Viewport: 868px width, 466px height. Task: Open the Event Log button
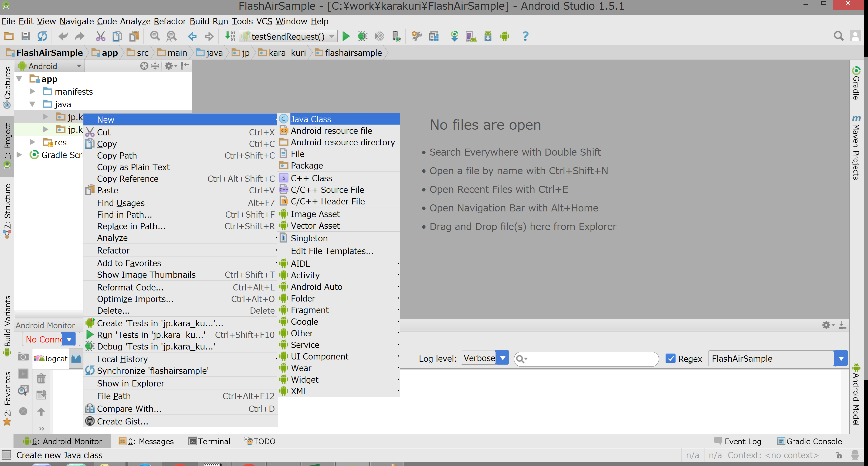click(738, 441)
